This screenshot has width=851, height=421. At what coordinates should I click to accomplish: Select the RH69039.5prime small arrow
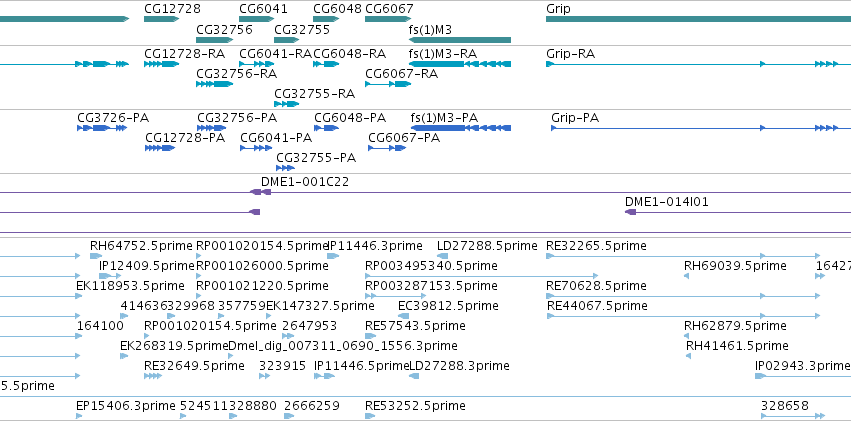(687, 276)
